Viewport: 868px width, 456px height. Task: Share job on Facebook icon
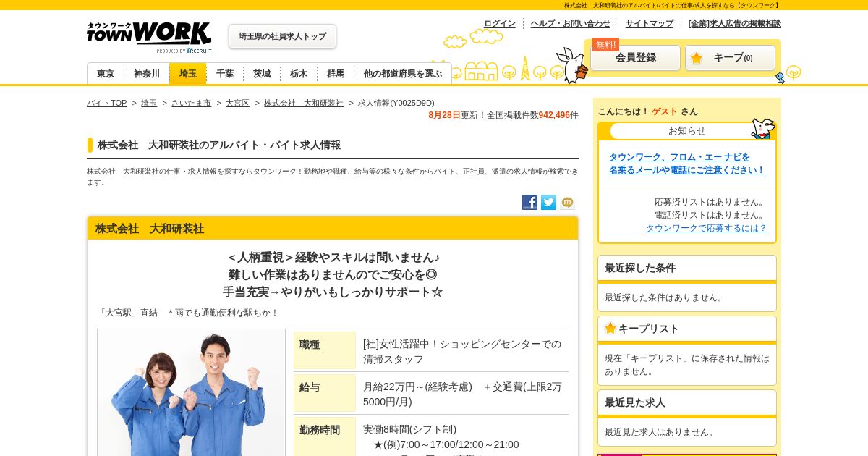(529, 203)
